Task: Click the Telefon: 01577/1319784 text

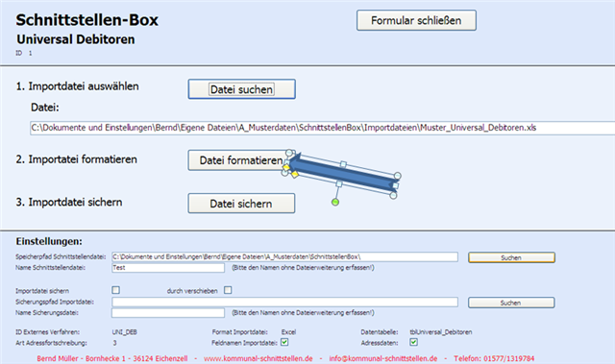Action: coord(494,358)
